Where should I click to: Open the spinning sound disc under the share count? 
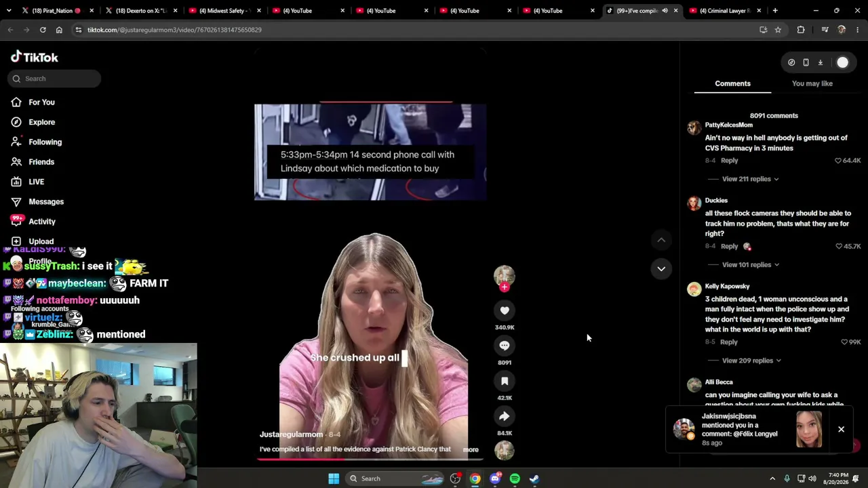tap(505, 450)
